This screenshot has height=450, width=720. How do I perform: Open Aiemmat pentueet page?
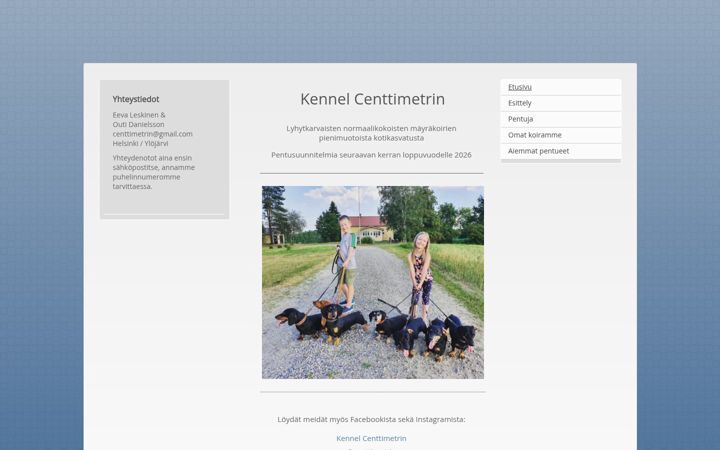coord(561,151)
